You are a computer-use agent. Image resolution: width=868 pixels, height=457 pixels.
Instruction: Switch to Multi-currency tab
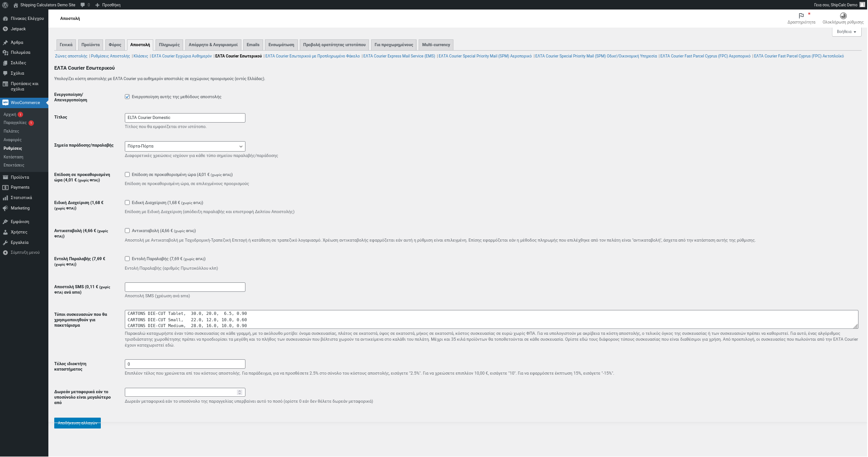point(436,45)
